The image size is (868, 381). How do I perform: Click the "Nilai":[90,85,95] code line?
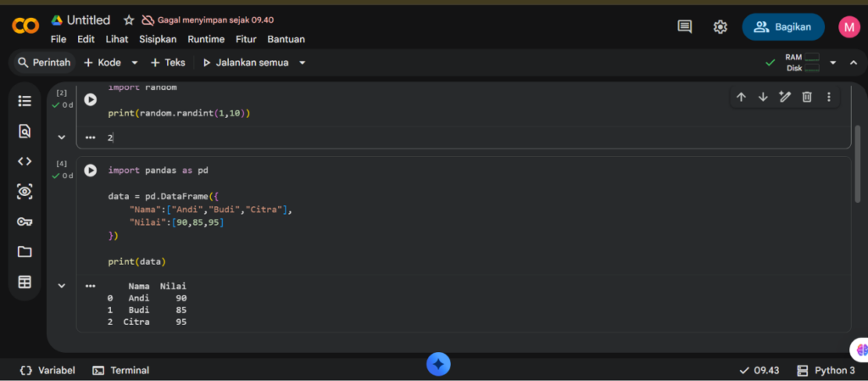(176, 222)
